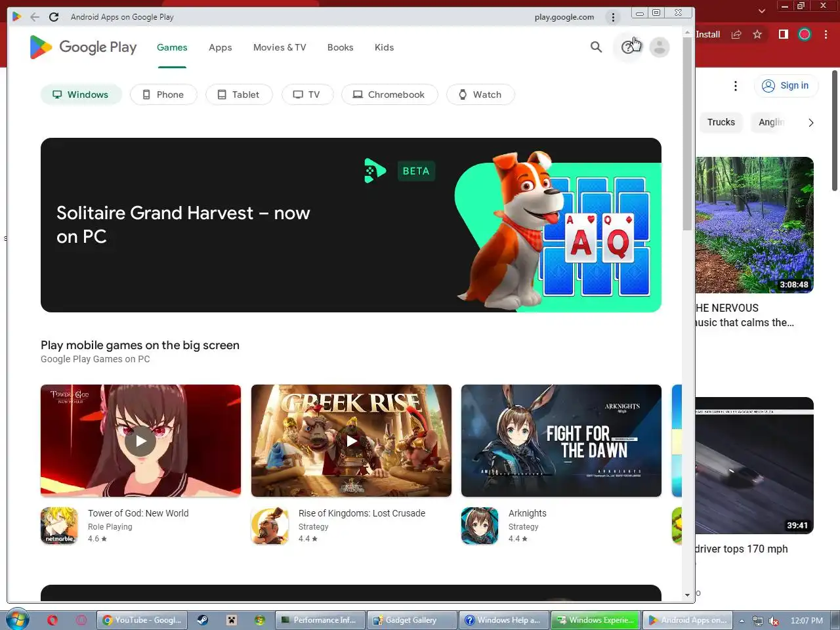Click the Arknights app icon
The height and width of the screenshot is (630, 840).
480,526
